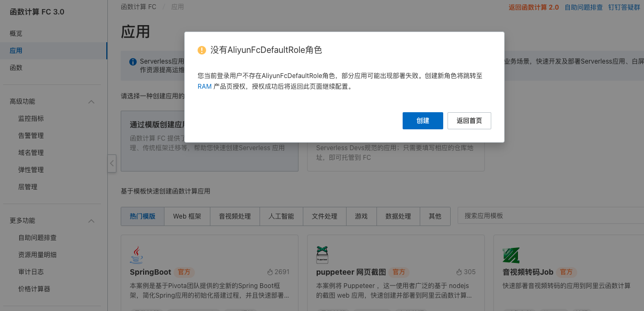Click the 官方 tag on puppeteer 网页截图

coord(399,272)
